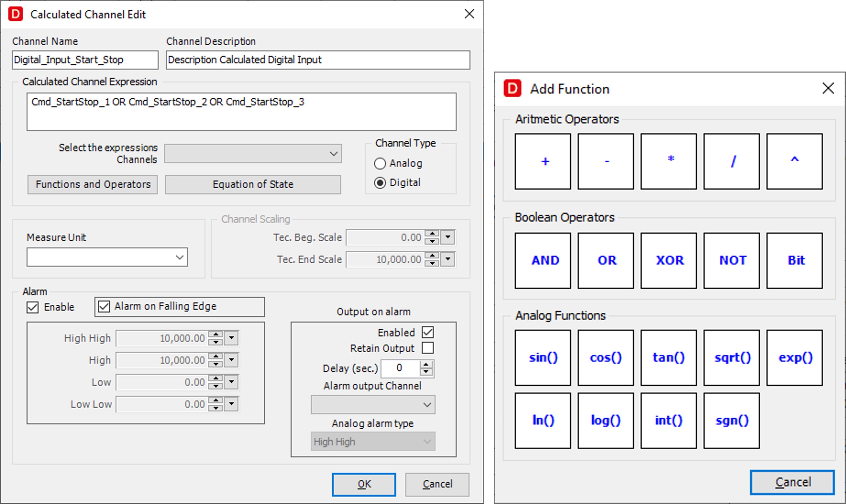Insert the exp() analog function
This screenshot has width=846, height=504.
(794, 358)
